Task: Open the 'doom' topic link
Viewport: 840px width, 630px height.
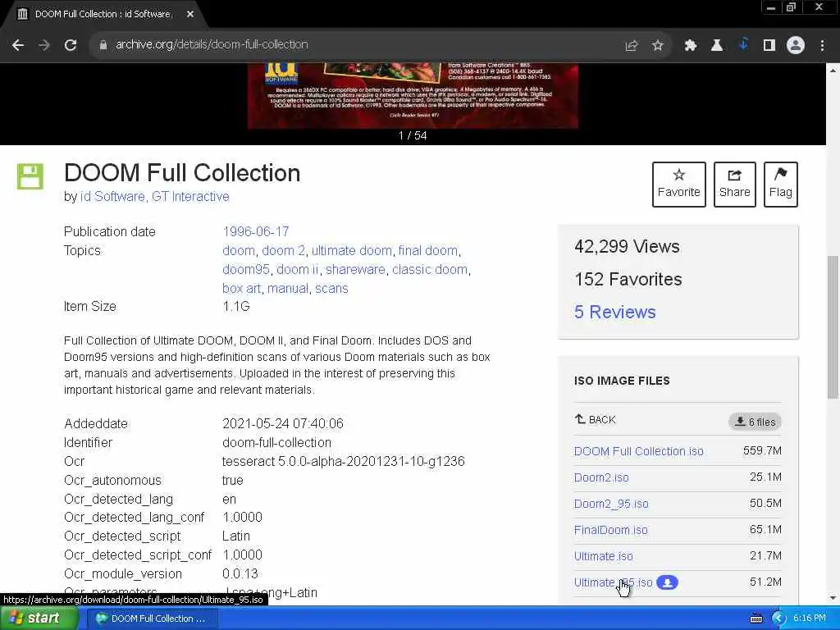Action: pos(239,251)
